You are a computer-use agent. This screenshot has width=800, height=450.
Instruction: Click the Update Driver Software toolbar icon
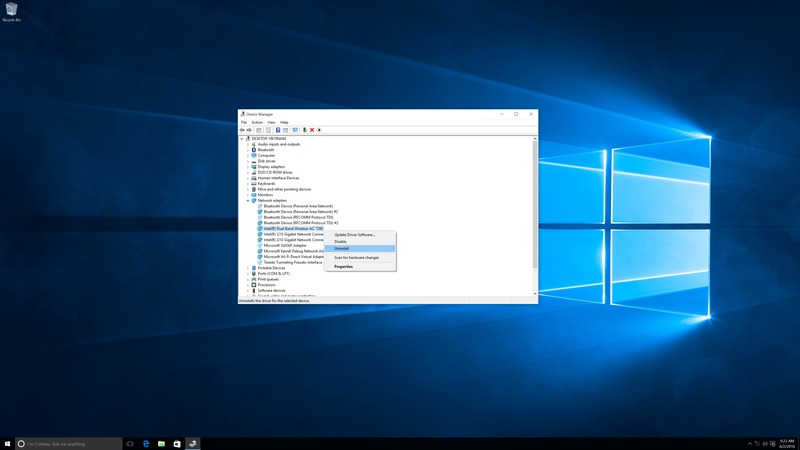(x=304, y=130)
